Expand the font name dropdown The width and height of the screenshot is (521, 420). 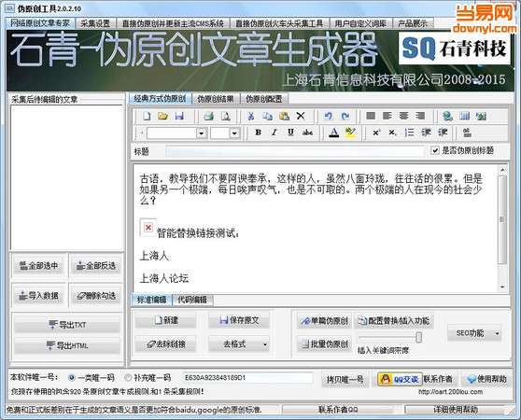[202, 133]
